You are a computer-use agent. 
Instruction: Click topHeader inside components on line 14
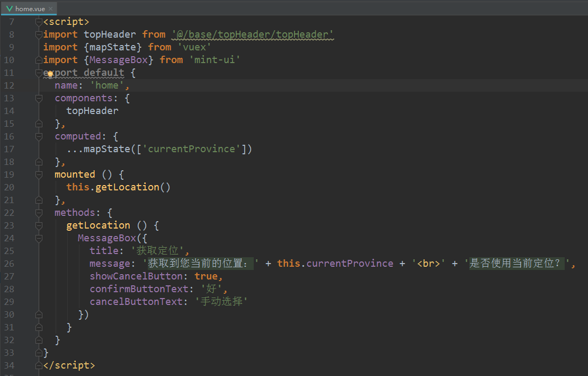[x=92, y=111]
